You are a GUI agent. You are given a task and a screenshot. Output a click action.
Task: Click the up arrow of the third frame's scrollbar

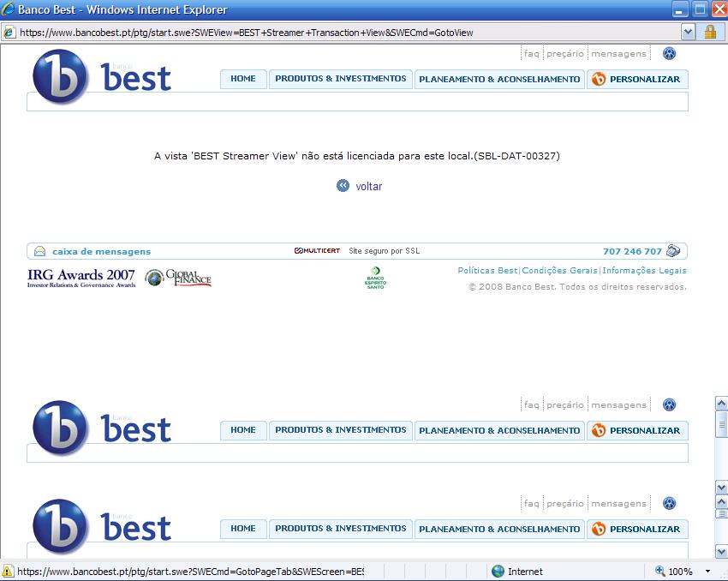721,501
